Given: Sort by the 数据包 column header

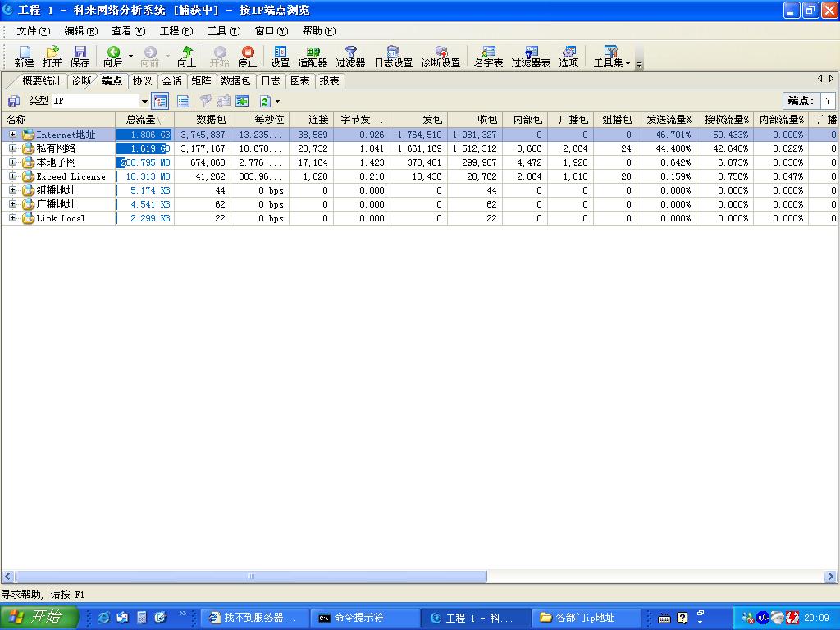Looking at the screenshot, I should pyautogui.click(x=202, y=120).
